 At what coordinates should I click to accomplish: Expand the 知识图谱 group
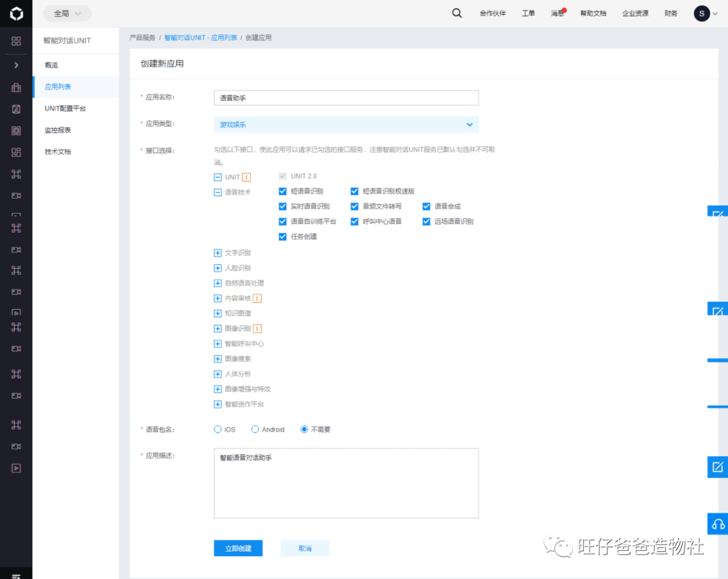217,313
